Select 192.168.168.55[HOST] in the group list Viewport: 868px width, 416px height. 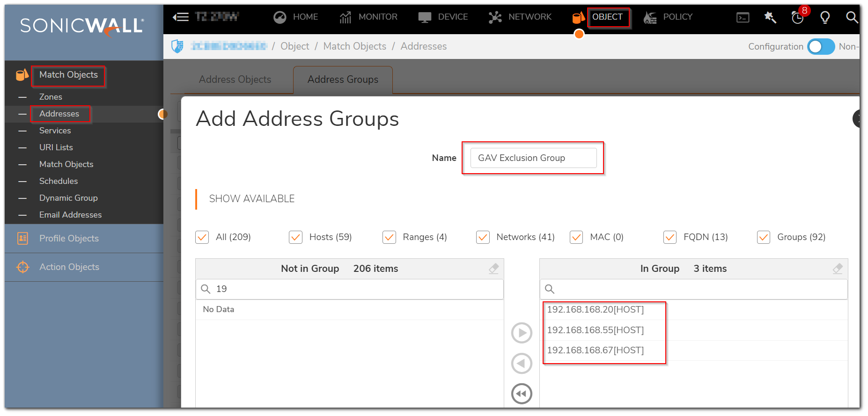[x=693, y=330]
